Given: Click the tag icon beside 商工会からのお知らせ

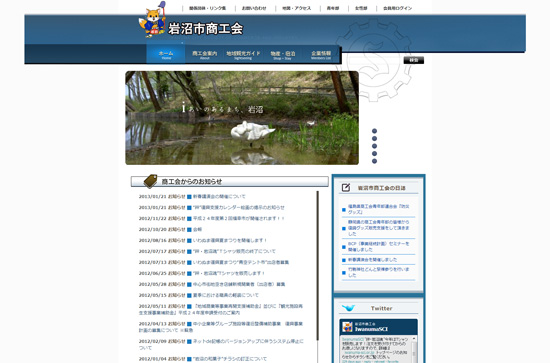Looking at the screenshot, I should [x=150, y=181].
